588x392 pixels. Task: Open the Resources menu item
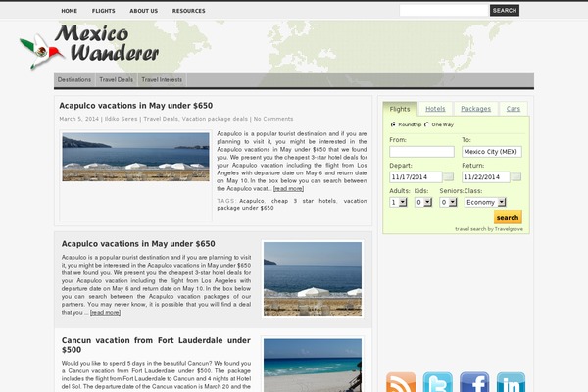[x=188, y=11]
